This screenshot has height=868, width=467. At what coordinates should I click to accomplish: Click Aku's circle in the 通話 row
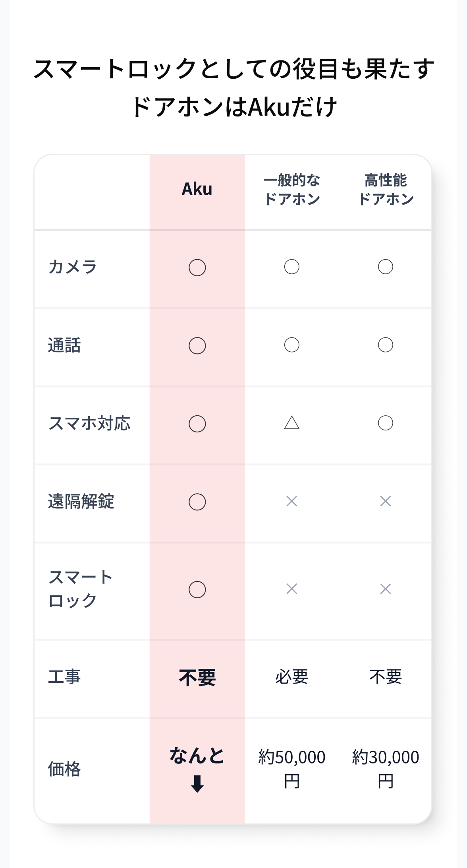(x=197, y=346)
